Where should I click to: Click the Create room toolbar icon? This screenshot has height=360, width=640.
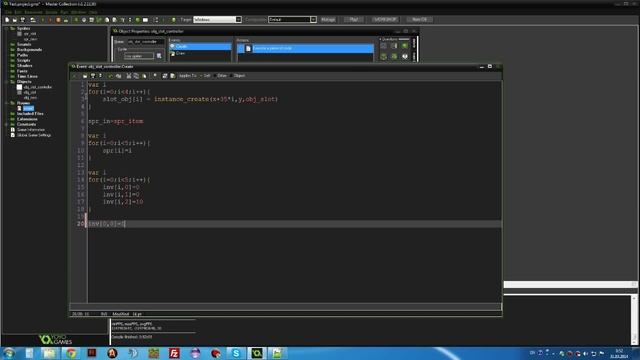point(145,20)
